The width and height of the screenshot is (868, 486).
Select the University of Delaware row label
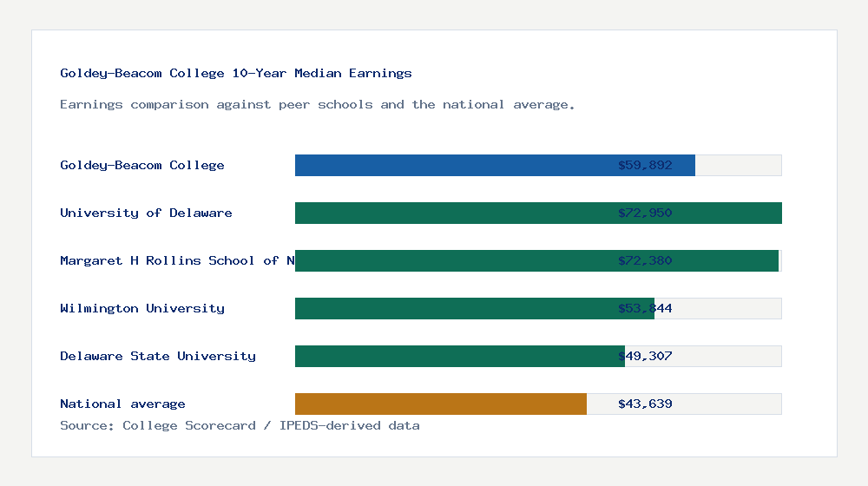click(x=146, y=213)
